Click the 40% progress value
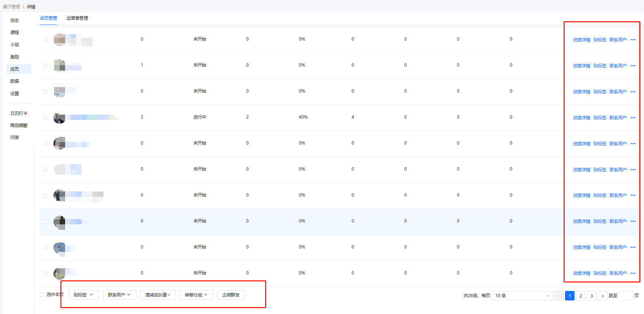 [x=303, y=117]
